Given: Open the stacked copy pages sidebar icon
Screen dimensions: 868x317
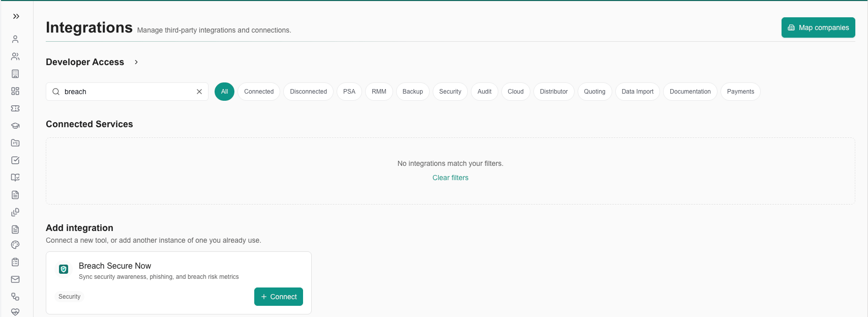Looking at the screenshot, I should (x=15, y=212).
